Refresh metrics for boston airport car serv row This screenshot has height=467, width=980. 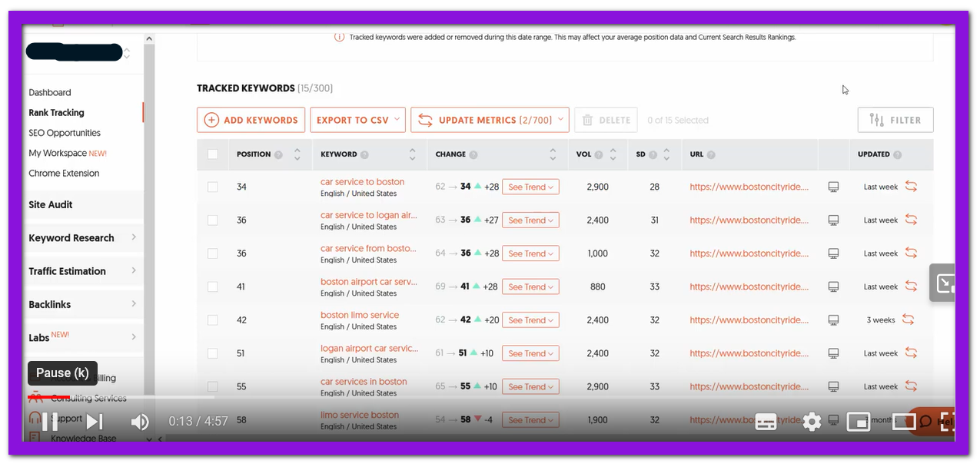tap(911, 286)
